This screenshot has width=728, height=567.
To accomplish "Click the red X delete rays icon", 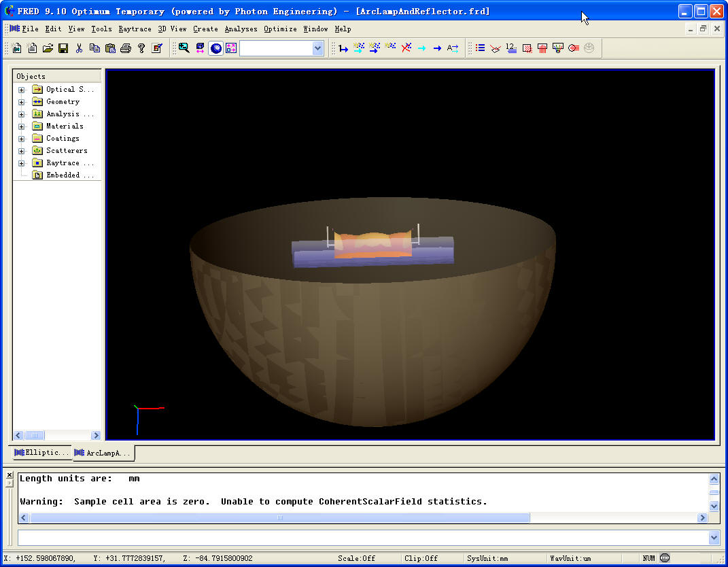I will click(406, 48).
